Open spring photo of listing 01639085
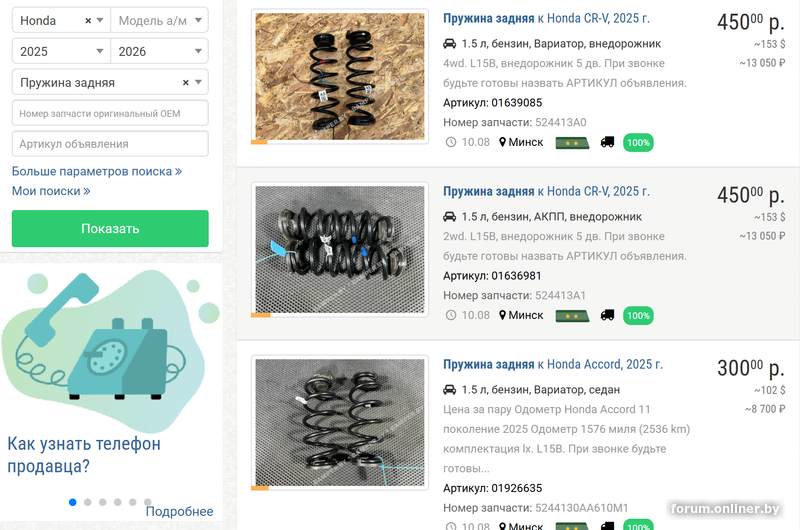The image size is (800, 530). pos(340,77)
